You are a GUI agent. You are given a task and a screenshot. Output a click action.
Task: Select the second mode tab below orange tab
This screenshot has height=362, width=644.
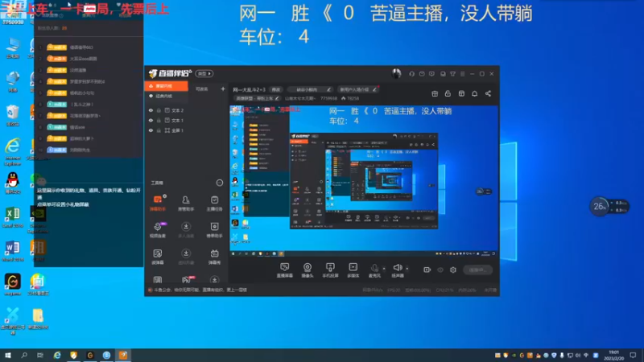pyautogui.click(x=167, y=96)
